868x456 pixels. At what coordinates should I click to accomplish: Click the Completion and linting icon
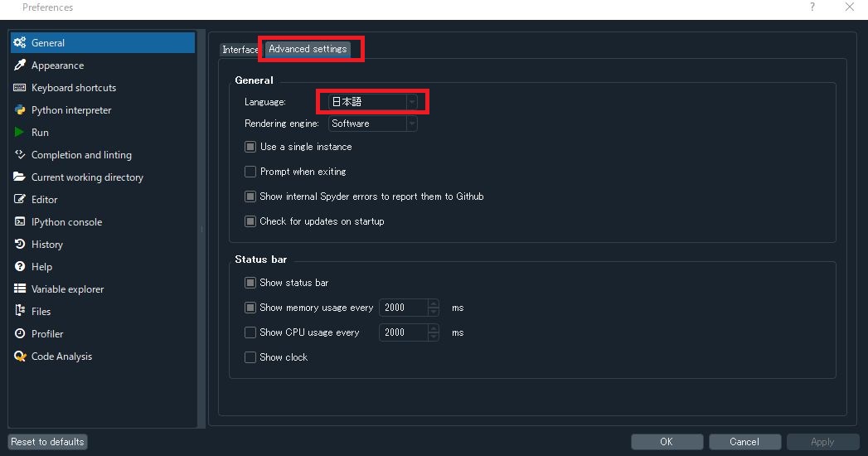[x=20, y=154]
